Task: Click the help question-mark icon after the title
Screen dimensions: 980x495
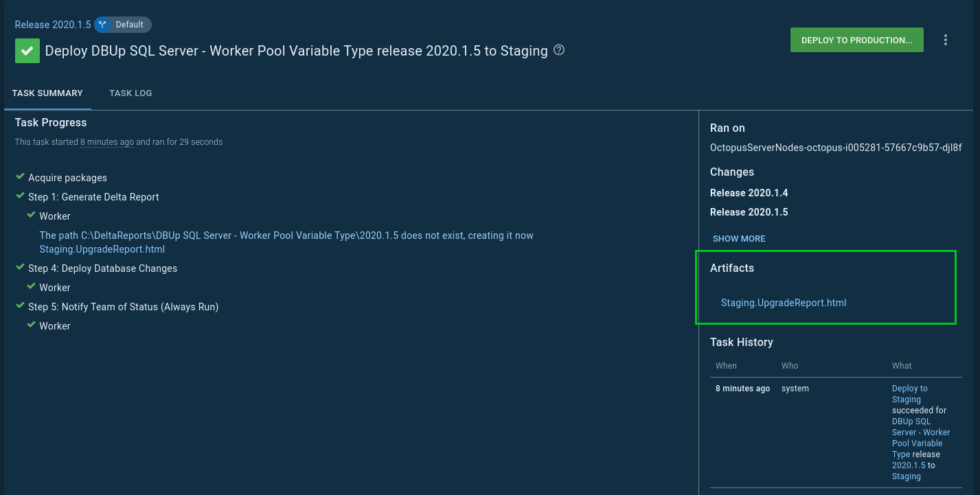Action: point(558,50)
